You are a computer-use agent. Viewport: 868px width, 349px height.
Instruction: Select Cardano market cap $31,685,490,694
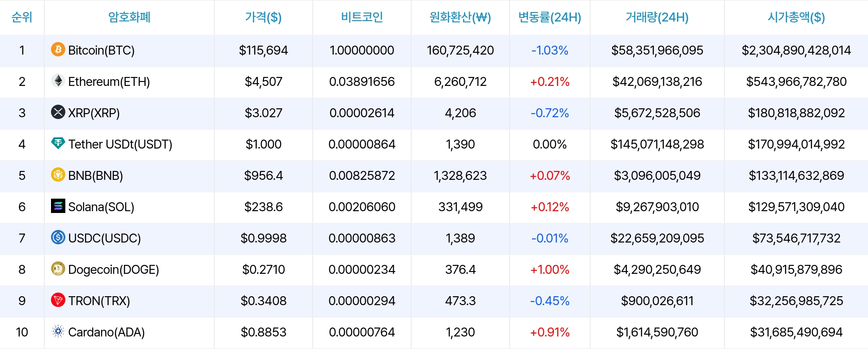tap(796, 332)
